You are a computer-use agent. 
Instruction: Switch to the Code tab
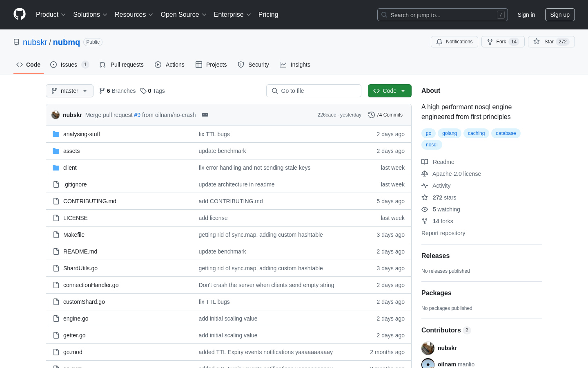pyautogui.click(x=29, y=65)
